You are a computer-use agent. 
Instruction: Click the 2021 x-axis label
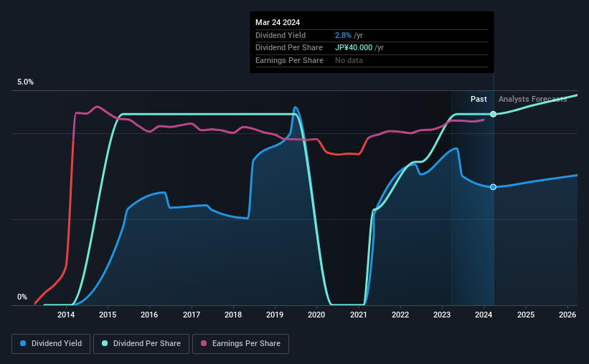(x=359, y=315)
